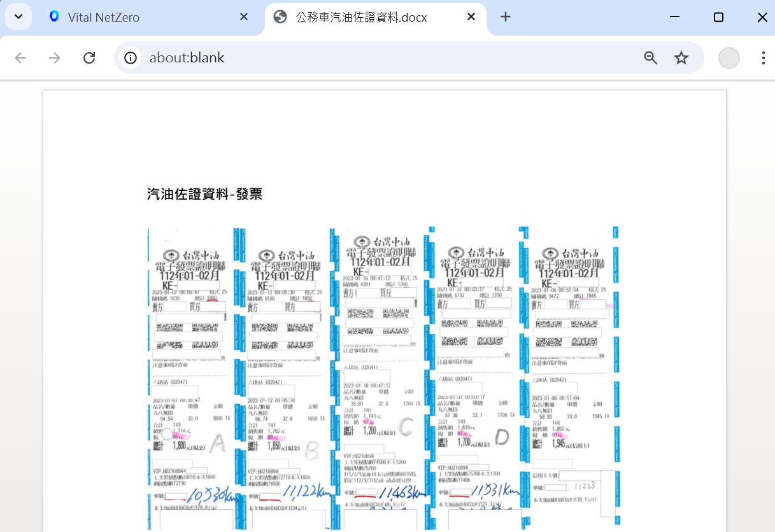Bookmark this page with the star
This screenshot has height=532, width=775.
[x=681, y=58]
